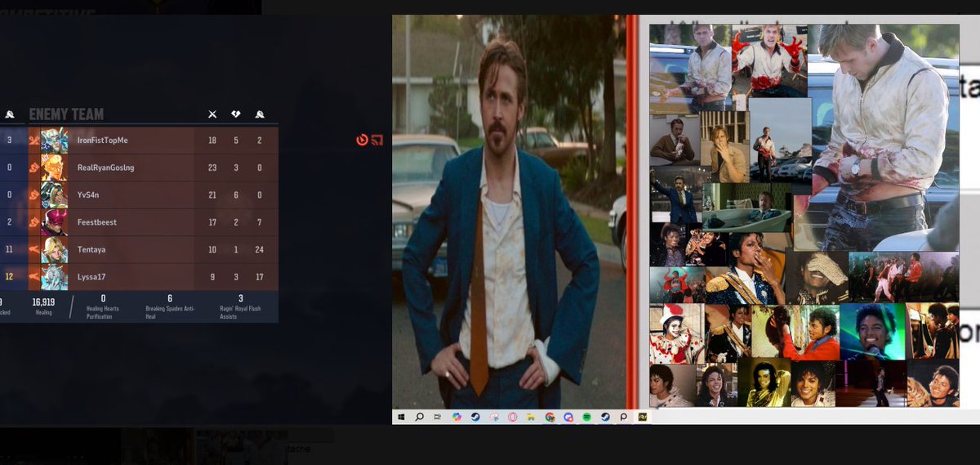Click the red replay clock icon

coord(362,140)
